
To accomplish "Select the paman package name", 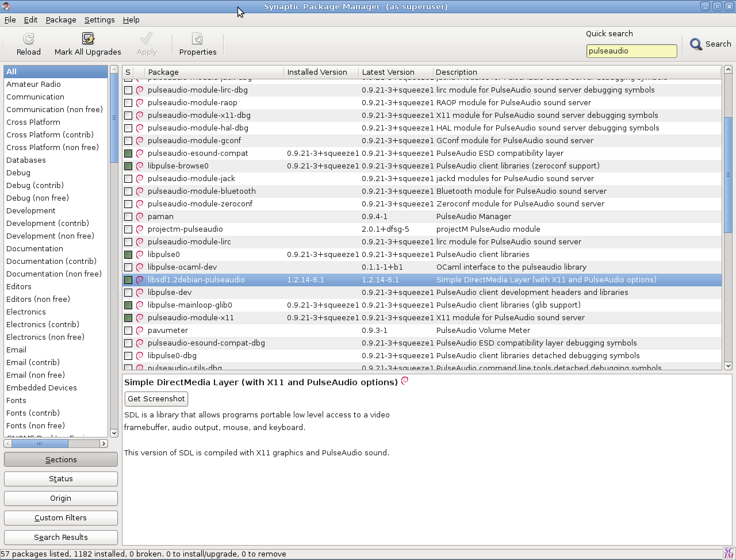I will tap(160, 217).
